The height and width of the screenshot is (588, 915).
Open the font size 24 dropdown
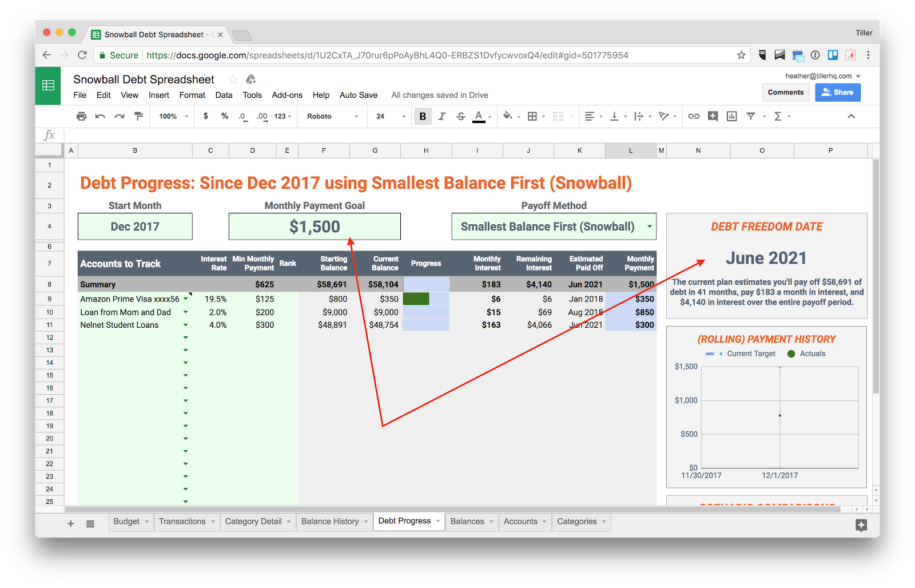coord(391,116)
